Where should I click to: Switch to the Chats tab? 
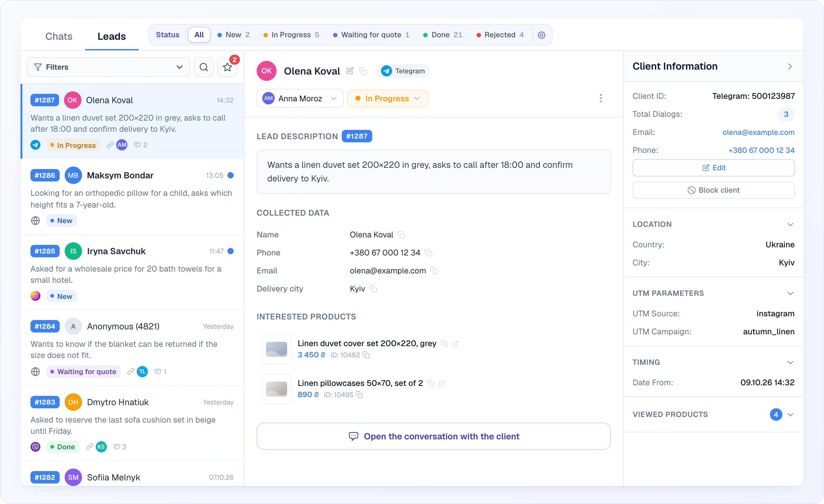[x=58, y=36]
